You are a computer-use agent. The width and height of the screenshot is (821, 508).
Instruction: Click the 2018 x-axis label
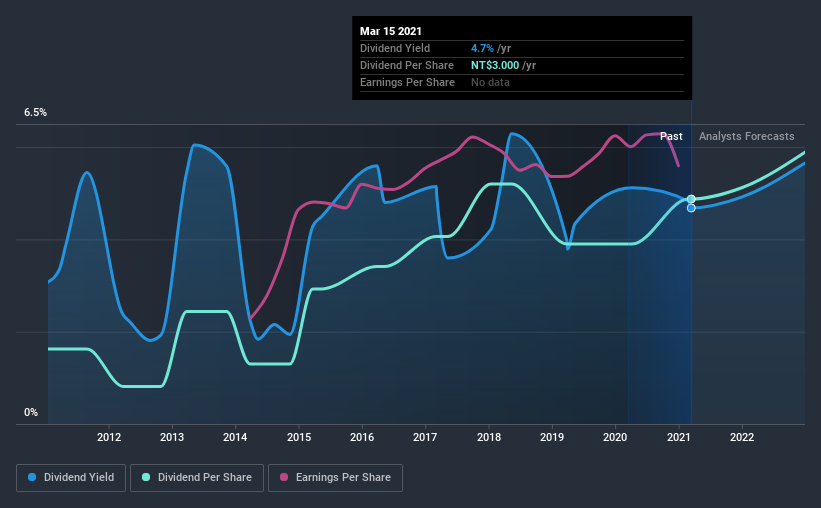point(489,437)
